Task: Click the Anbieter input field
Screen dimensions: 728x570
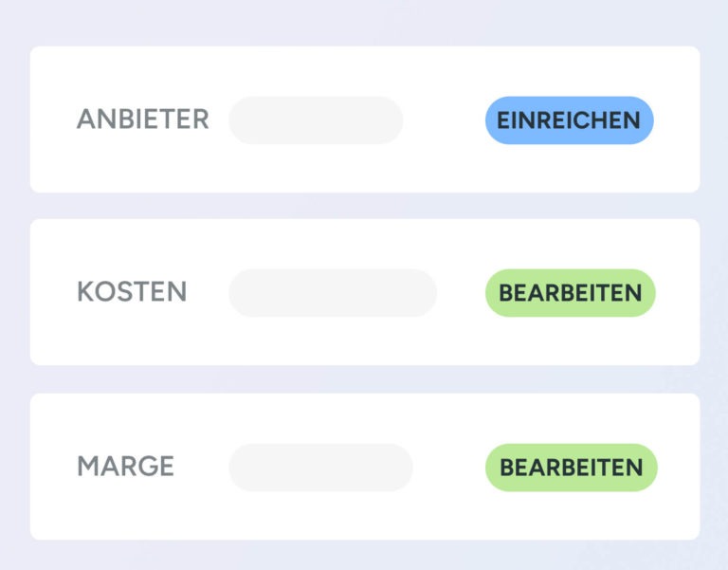Action: [x=316, y=120]
